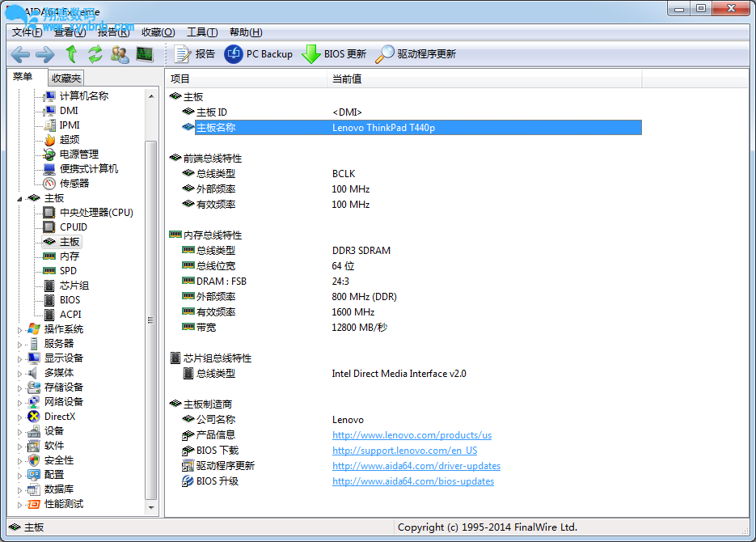The height and width of the screenshot is (542, 756).
Task: Click the green Up arrow toolbar icon
Action: point(71,54)
